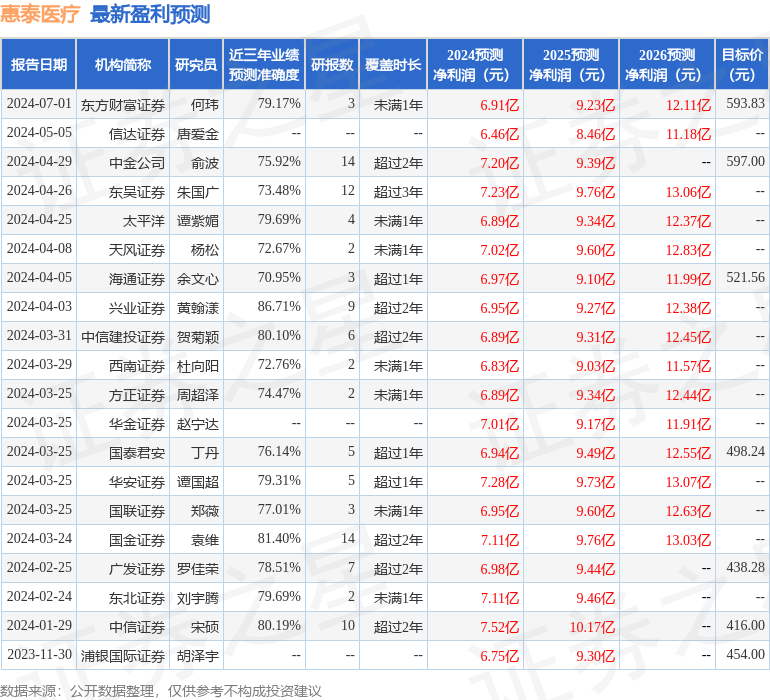Click institution 华金证券
Screen dimensions: 770x700
click(137, 424)
